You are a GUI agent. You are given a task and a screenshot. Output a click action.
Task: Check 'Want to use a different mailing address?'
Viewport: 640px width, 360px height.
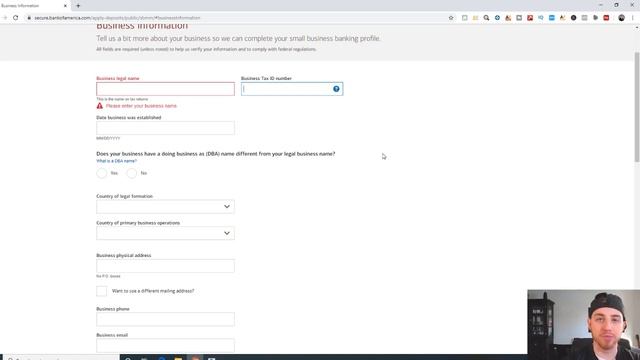pyautogui.click(x=102, y=291)
